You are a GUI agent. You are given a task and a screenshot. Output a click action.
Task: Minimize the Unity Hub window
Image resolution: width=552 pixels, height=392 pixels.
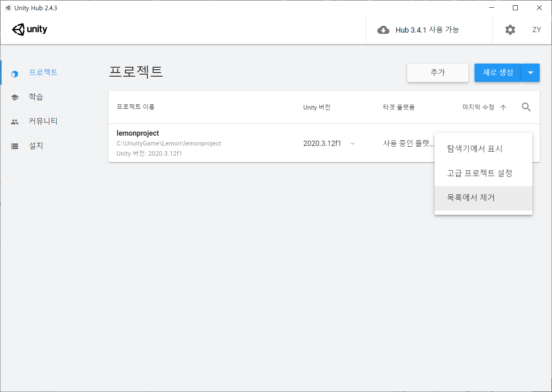tap(492, 8)
